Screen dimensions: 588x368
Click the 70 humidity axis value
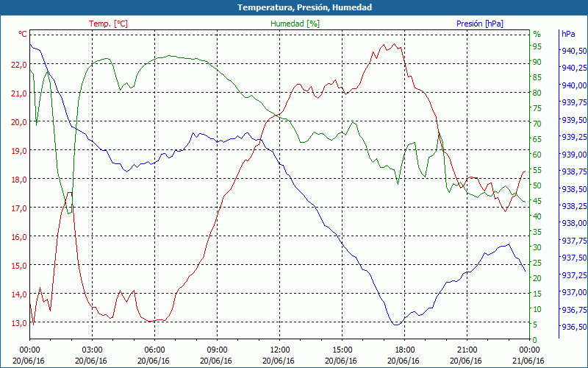(537, 124)
